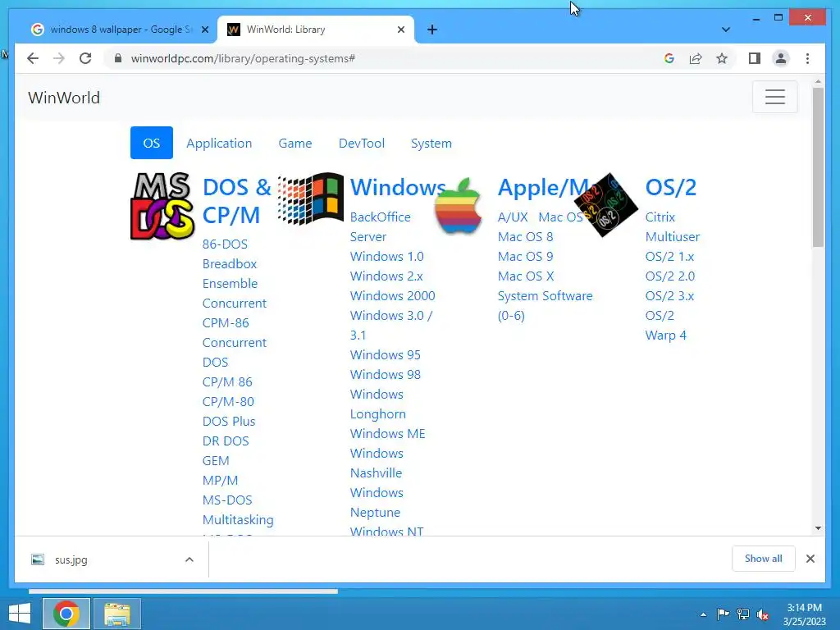Open the Windows heading link

(398, 187)
